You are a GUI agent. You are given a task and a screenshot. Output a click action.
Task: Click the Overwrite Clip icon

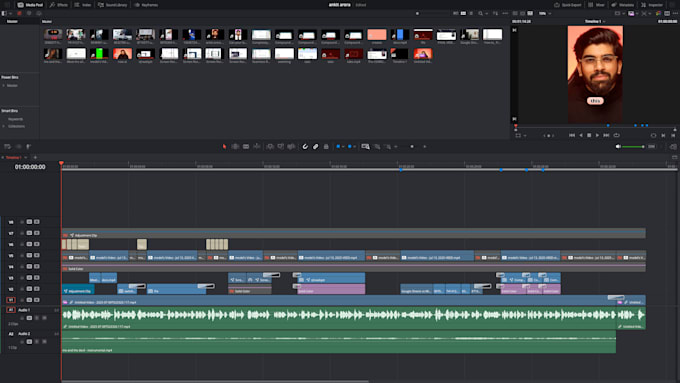tap(281, 147)
